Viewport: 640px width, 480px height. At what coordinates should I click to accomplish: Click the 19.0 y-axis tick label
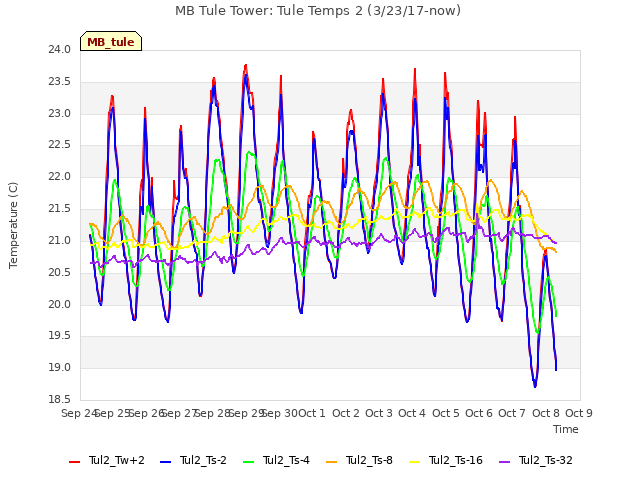pos(60,367)
